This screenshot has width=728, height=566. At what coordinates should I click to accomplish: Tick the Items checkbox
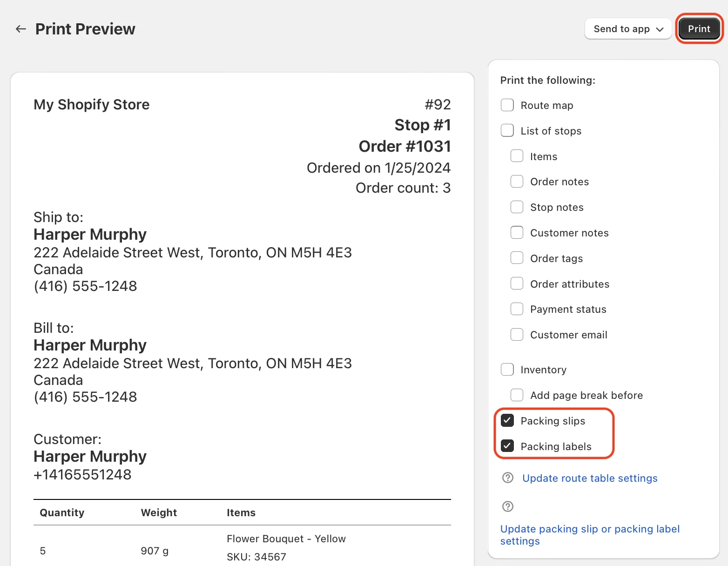point(517,156)
